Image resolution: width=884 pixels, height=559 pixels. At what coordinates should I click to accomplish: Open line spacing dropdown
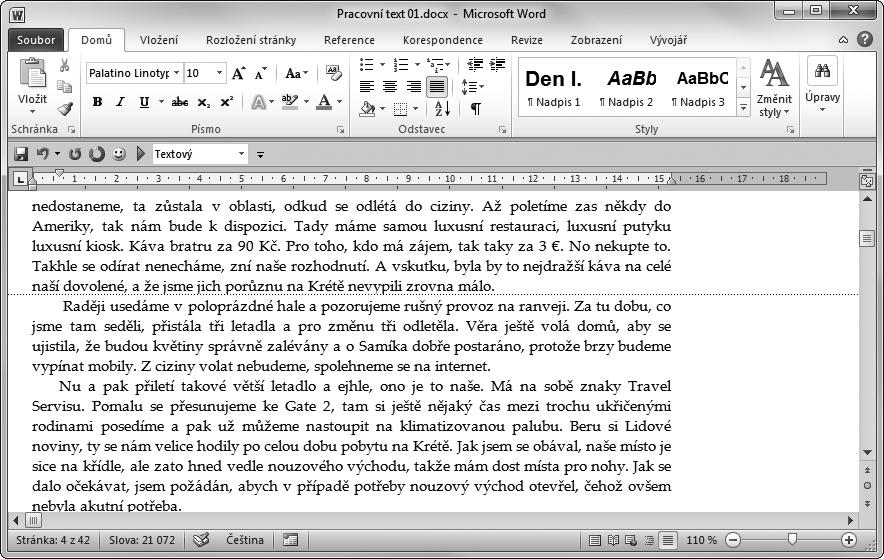click(x=472, y=86)
